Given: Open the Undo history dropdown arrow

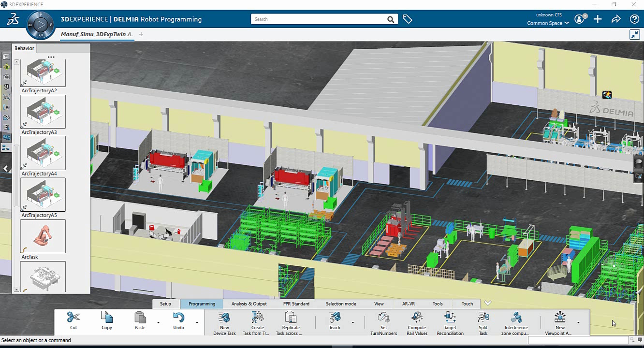Looking at the screenshot, I should tap(197, 322).
